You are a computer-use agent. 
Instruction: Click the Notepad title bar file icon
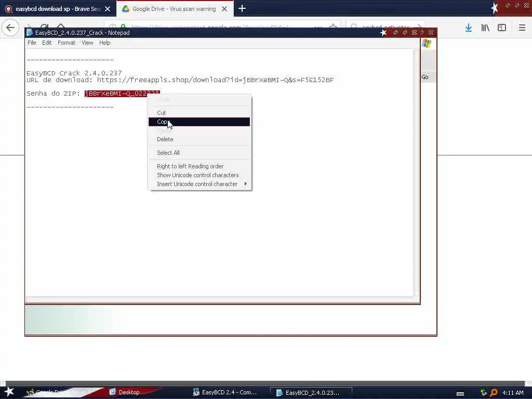pos(30,33)
